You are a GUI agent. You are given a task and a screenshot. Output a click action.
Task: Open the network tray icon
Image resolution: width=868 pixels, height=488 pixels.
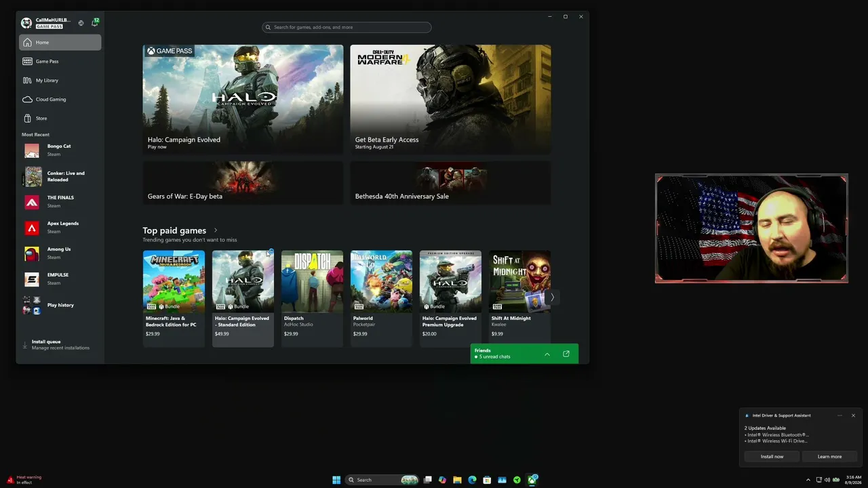[x=819, y=480]
